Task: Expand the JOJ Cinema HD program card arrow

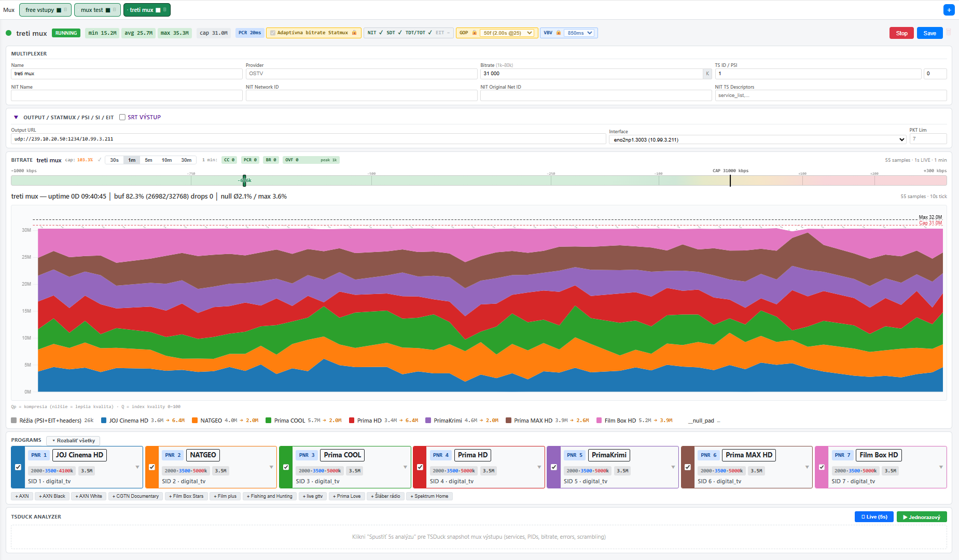Action: click(x=137, y=467)
